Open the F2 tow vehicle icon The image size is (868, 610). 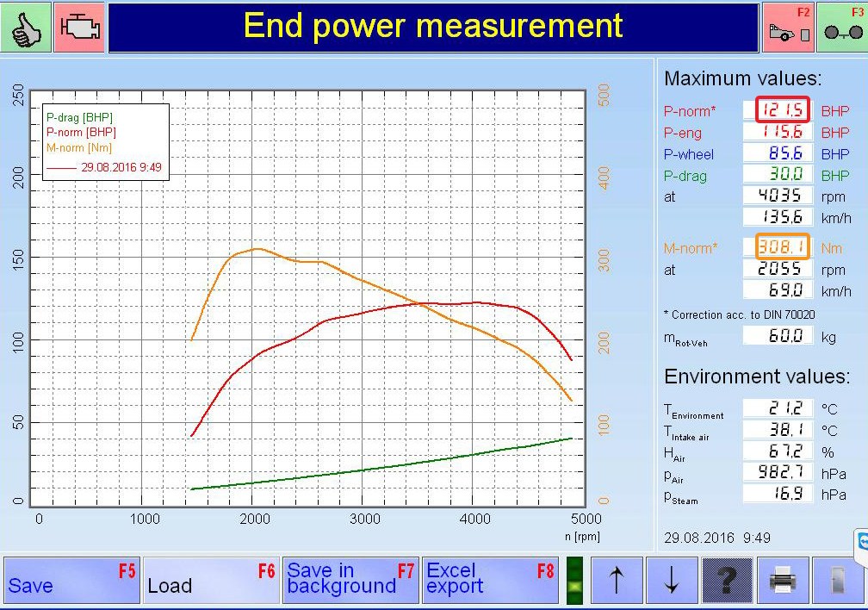(788, 28)
